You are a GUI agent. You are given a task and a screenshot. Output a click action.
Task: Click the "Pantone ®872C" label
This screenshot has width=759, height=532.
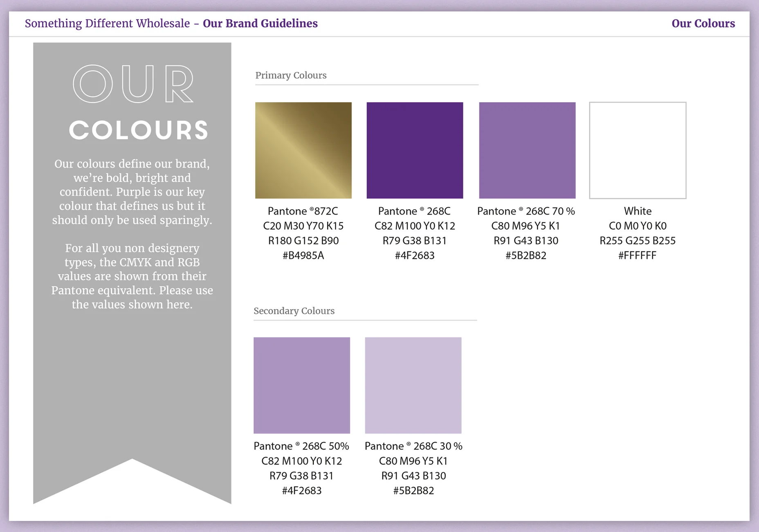303,211
